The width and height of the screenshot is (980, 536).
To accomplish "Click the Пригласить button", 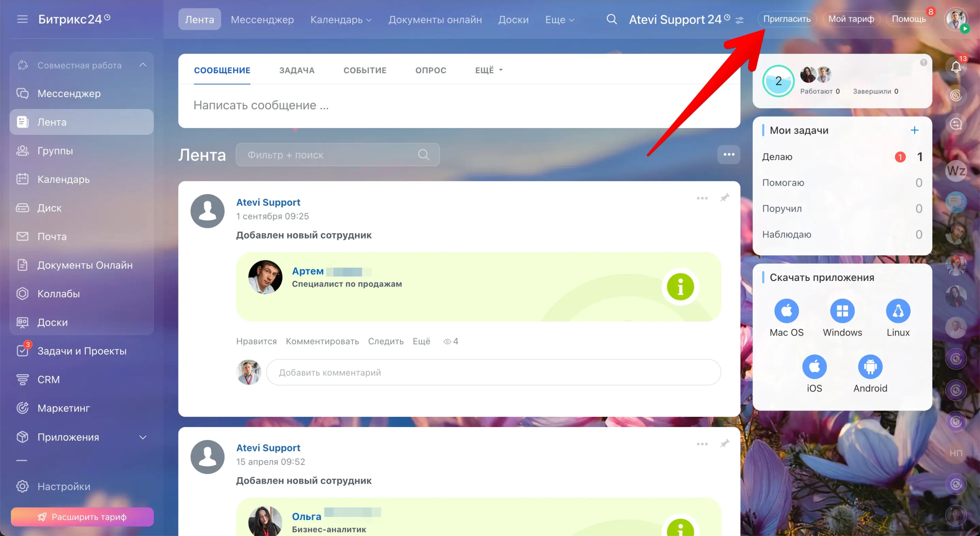I will pyautogui.click(x=786, y=19).
